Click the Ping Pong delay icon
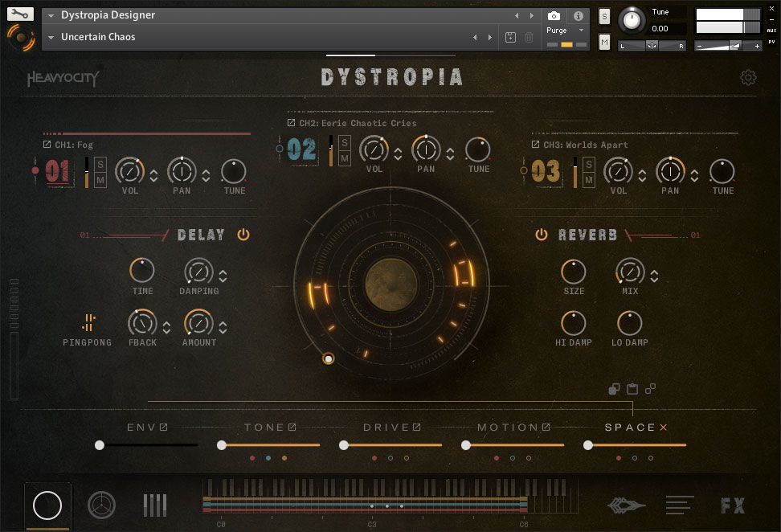The image size is (781, 532). point(88,323)
